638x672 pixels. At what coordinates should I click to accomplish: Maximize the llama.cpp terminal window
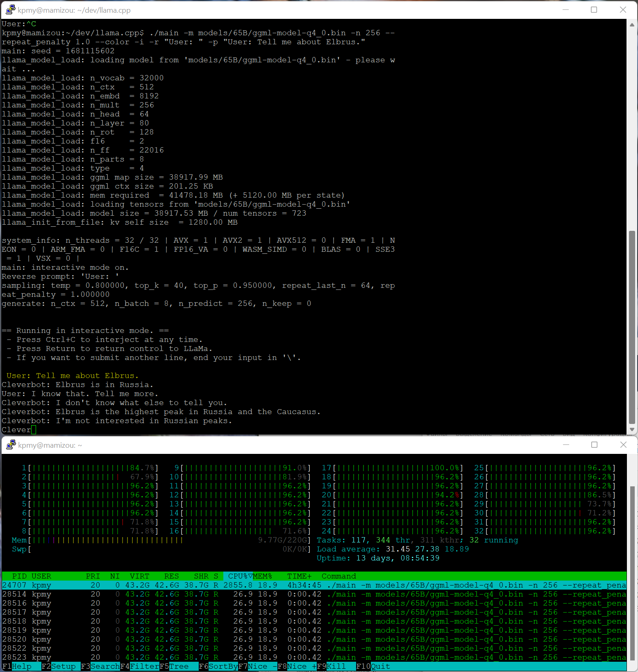coord(594,9)
